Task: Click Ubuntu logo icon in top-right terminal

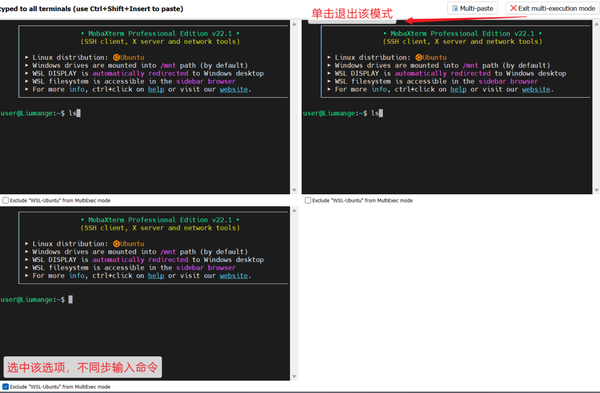Action: point(419,57)
